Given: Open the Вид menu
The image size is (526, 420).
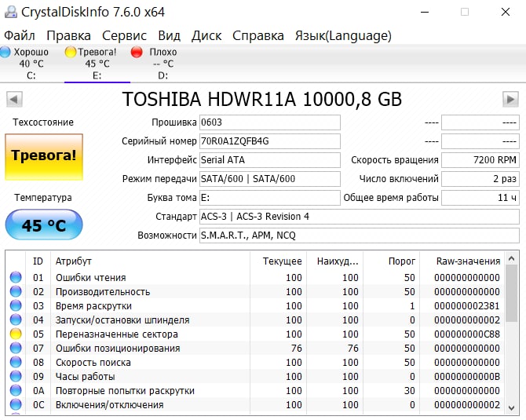Looking at the screenshot, I should 169,35.
